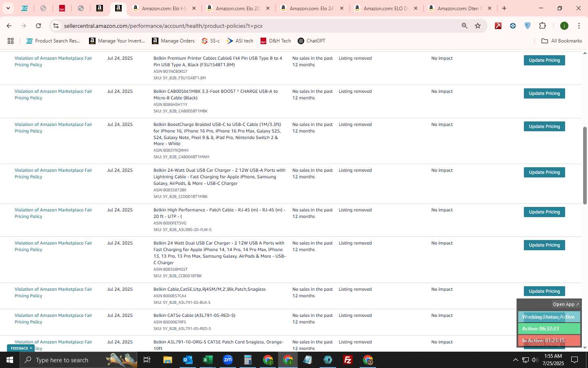Update Pricing for Belkin Cable,Cat5E,Utp row
Screen dimensions: 588x368
(x=544, y=291)
